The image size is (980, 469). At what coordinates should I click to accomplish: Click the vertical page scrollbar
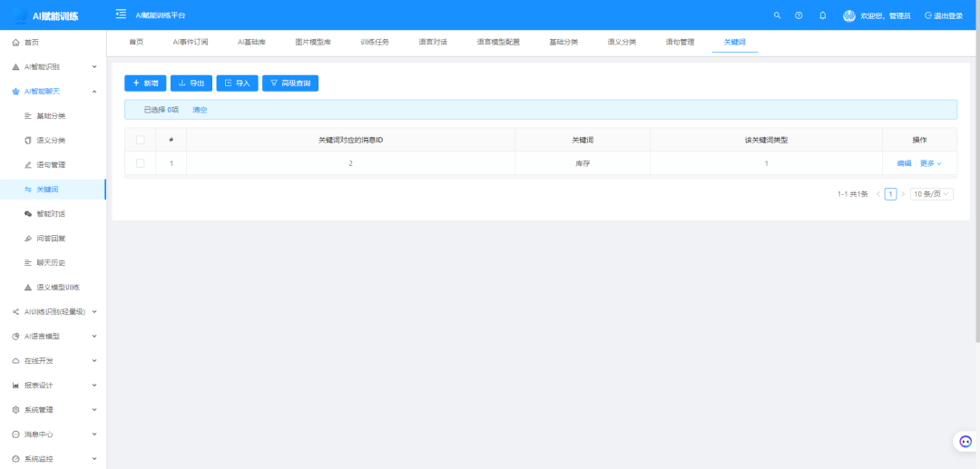click(x=976, y=181)
